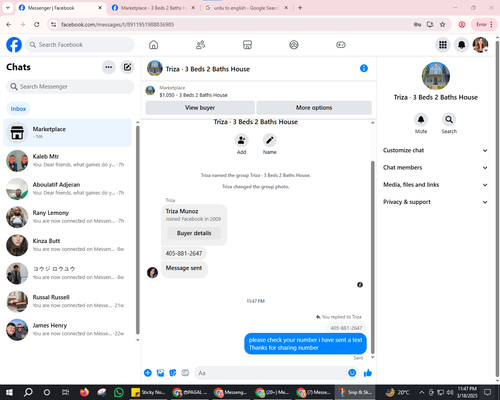Select the Inbox filter
This screenshot has height=400, width=500.
(18, 109)
